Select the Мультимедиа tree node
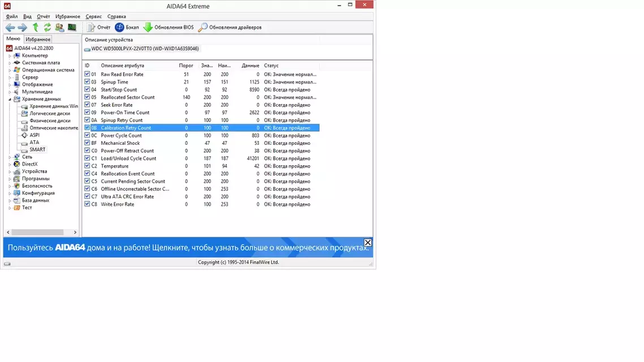The width and height of the screenshot is (644, 362). click(37, 92)
